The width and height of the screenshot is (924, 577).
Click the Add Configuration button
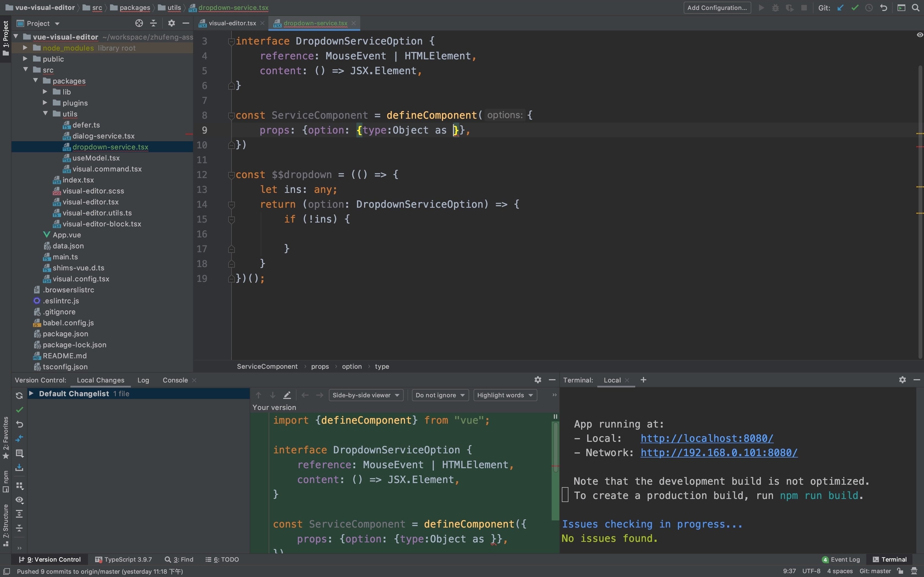click(x=717, y=8)
